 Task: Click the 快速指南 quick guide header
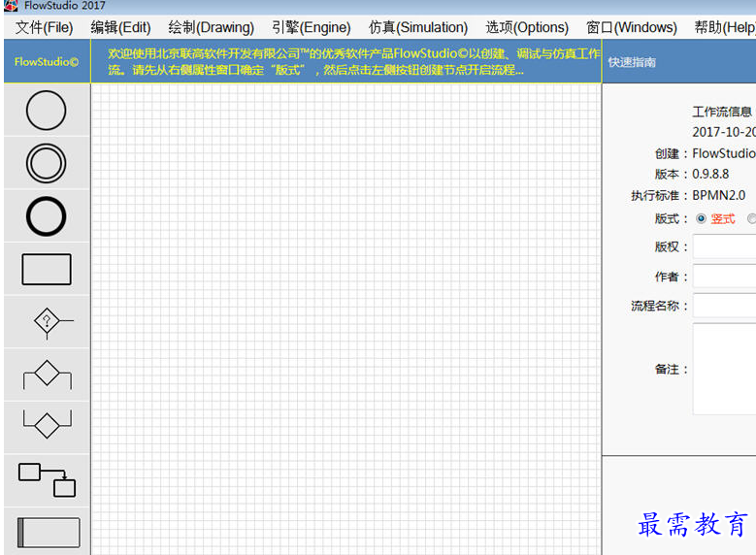pyautogui.click(x=632, y=62)
